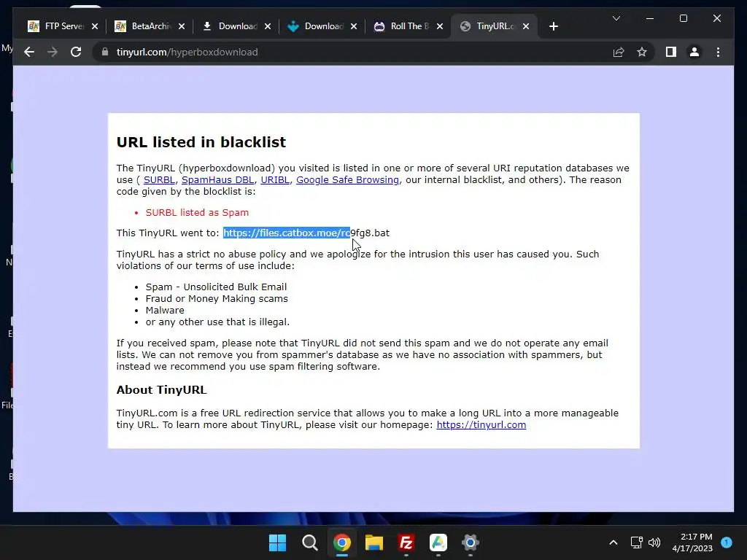Open the Chrome profile menu

point(694,52)
